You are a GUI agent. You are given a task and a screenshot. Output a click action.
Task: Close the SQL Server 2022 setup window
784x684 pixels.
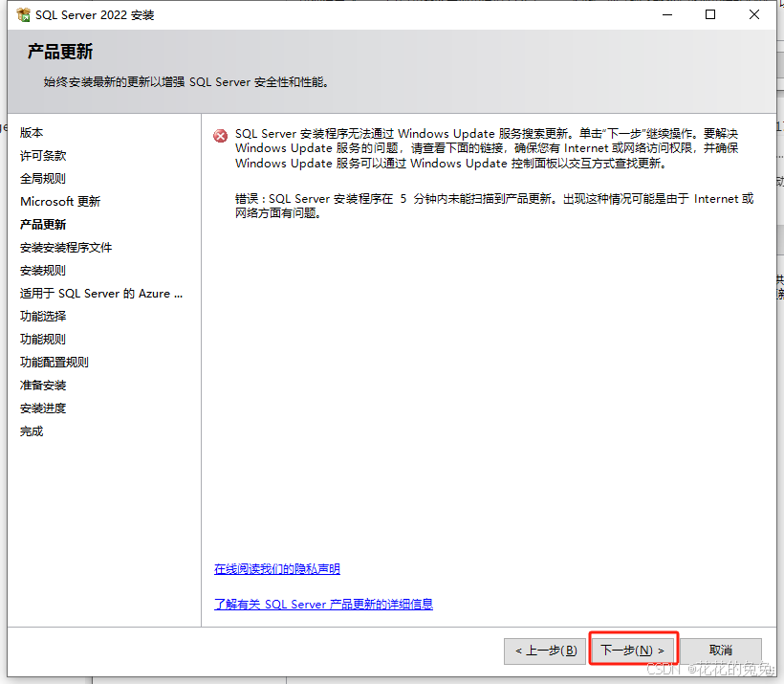754,15
